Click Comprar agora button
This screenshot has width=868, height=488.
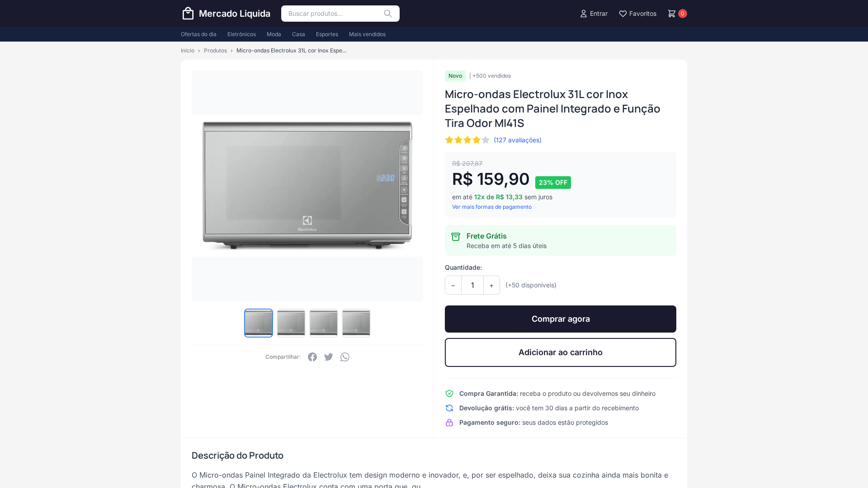(561, 319)
